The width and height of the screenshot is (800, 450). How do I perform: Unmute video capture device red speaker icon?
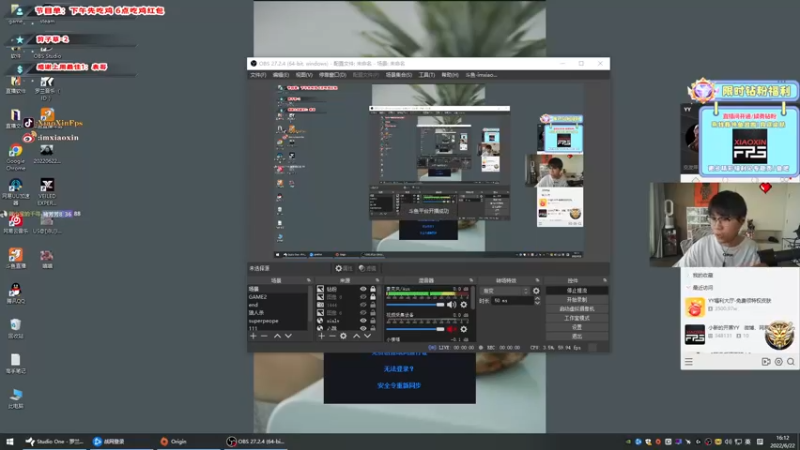click(452, 329)
